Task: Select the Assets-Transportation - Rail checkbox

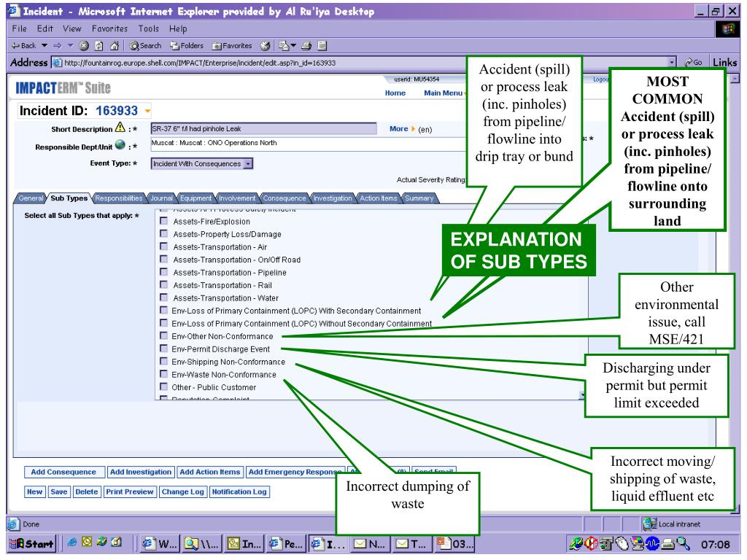Action: [x=164, y=285]
